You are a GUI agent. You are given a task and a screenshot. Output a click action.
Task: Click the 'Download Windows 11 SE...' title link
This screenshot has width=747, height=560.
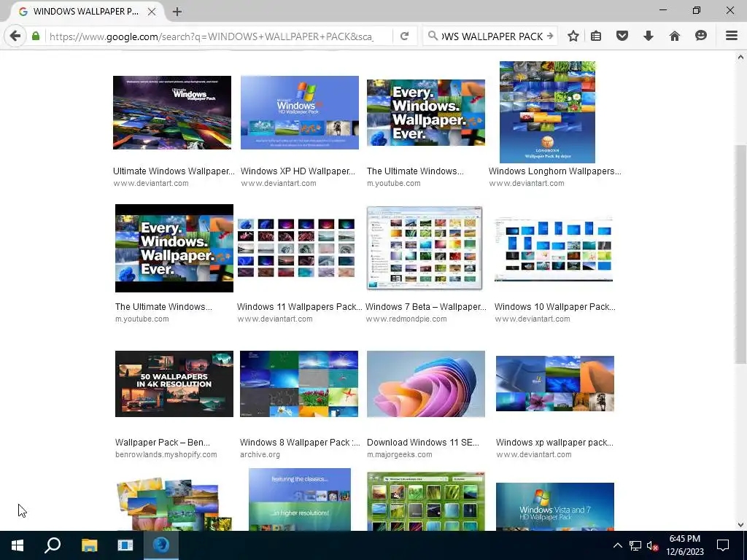coord(423,443)
